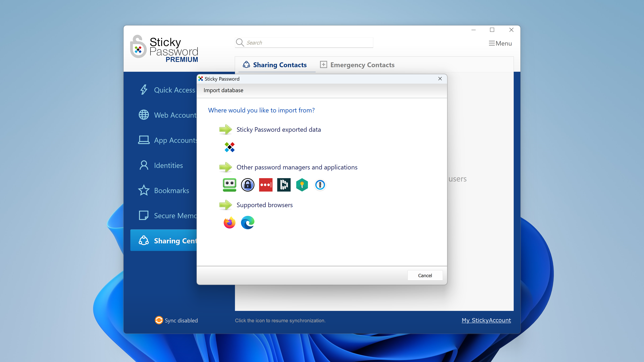Choose Supported browsers import option

(264, 205)
